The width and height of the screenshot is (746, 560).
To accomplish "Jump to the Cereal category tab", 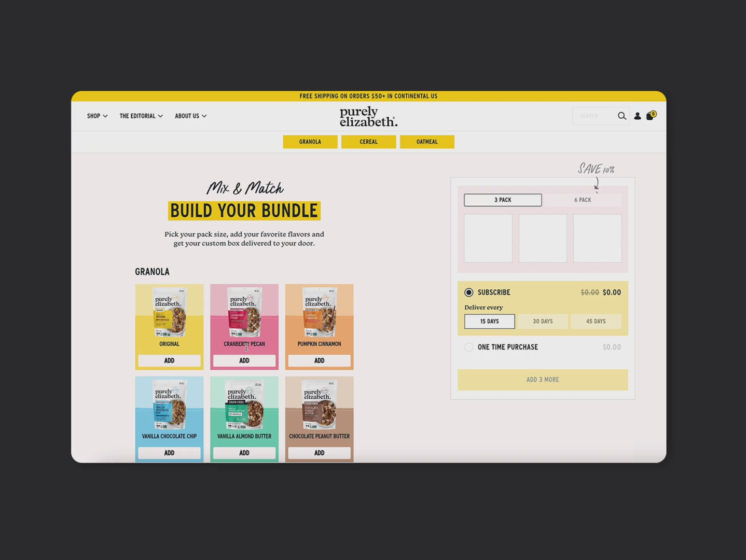I will pos(368,142).
